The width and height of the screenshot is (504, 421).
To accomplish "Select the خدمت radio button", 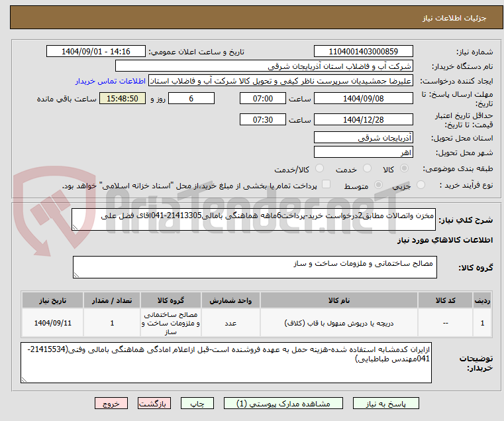I will tap(367, 168).
